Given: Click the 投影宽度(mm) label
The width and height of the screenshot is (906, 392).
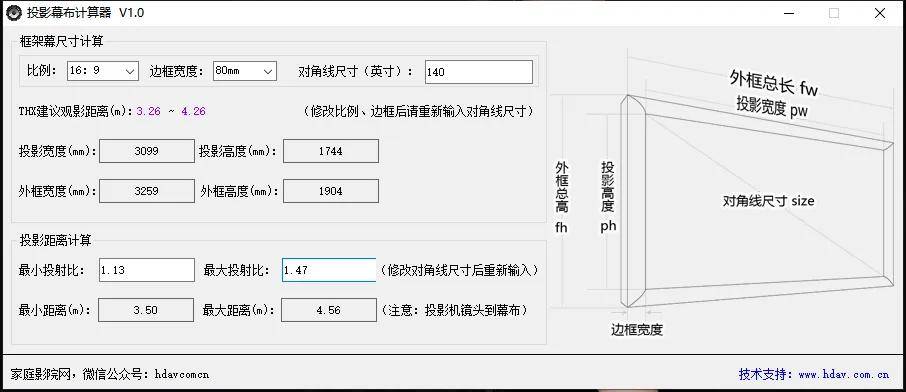Looking at the screenshot, I should coord(58,151).
